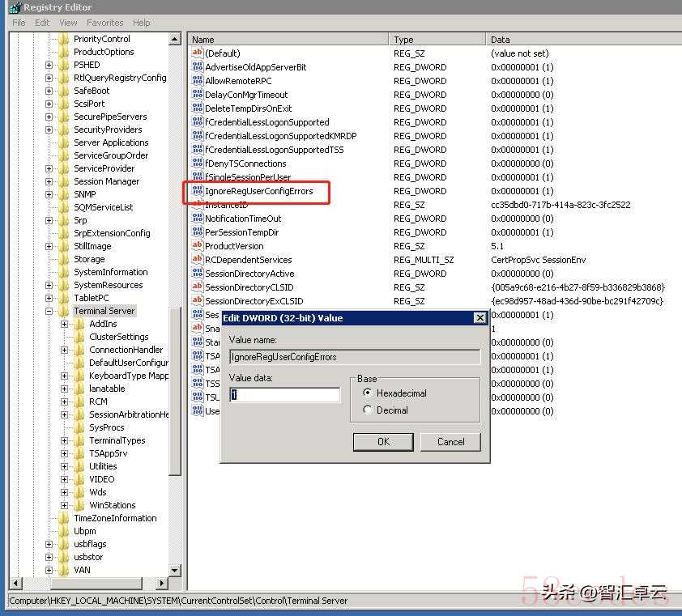Collapse the Terminal Server tree node
The height and width of the screenshot is (616, 682).
(49, 311)
